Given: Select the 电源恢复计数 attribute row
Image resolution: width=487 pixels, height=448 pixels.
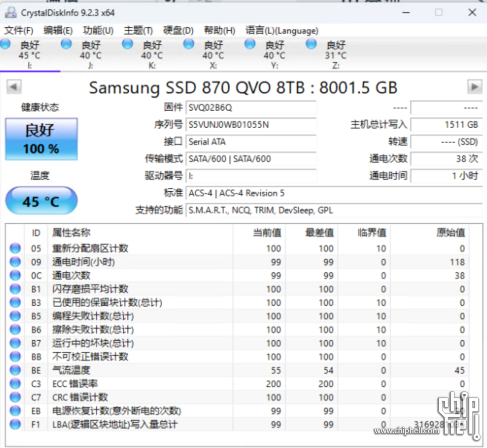Looking at the screenshot, I should pyautogui.click(x=238, y=411).
